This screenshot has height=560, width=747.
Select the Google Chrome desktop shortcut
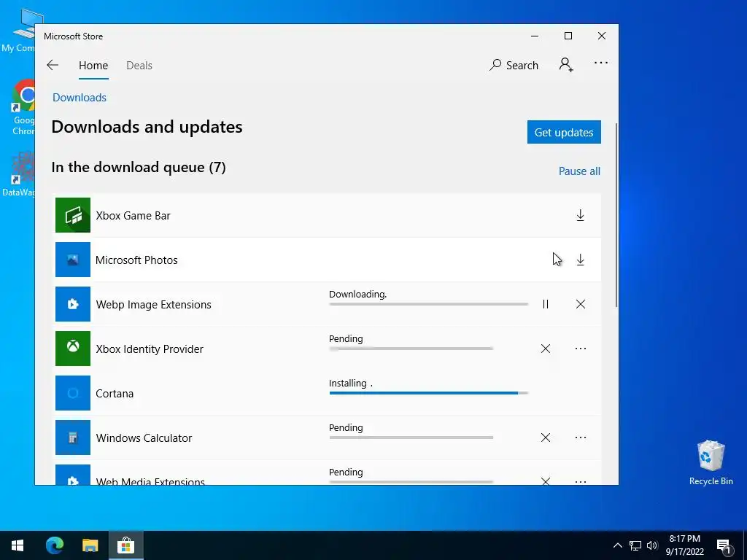point(24,108)
